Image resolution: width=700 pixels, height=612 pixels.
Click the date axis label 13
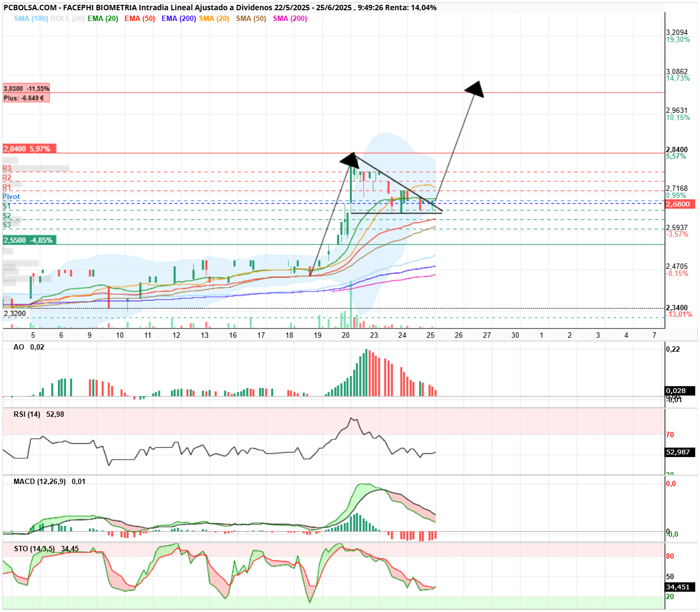pos(204,335)
